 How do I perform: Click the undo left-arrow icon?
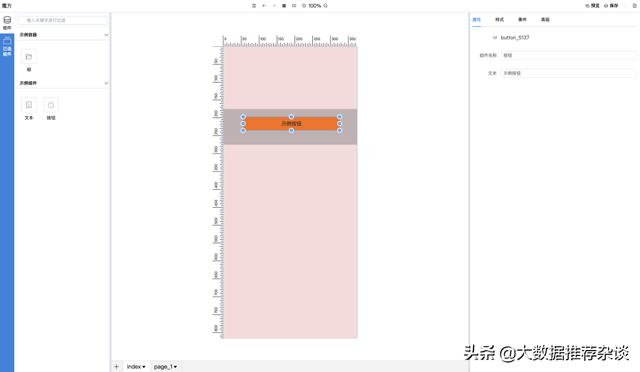(264, 6)
